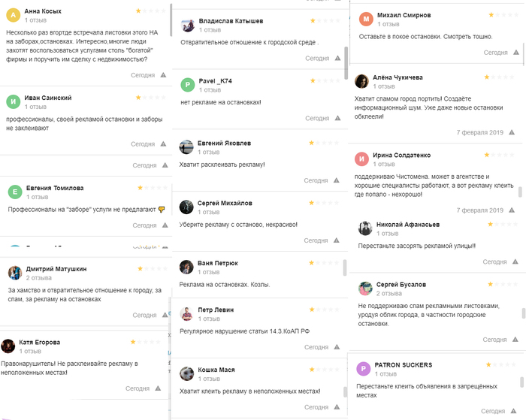Open Михаил Смирнов's reviewer profile name
The height and width of the screenshot is (420, 526).
pyautogui.click(x=404, y=15)
